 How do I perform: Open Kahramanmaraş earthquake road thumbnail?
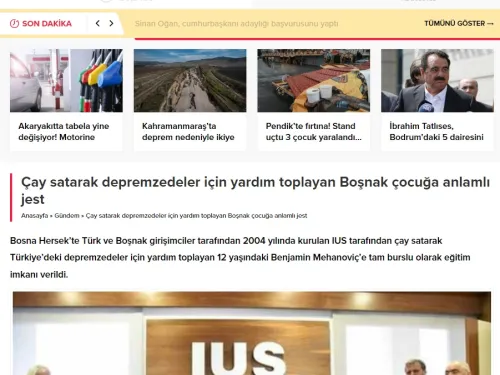(190, 81)
